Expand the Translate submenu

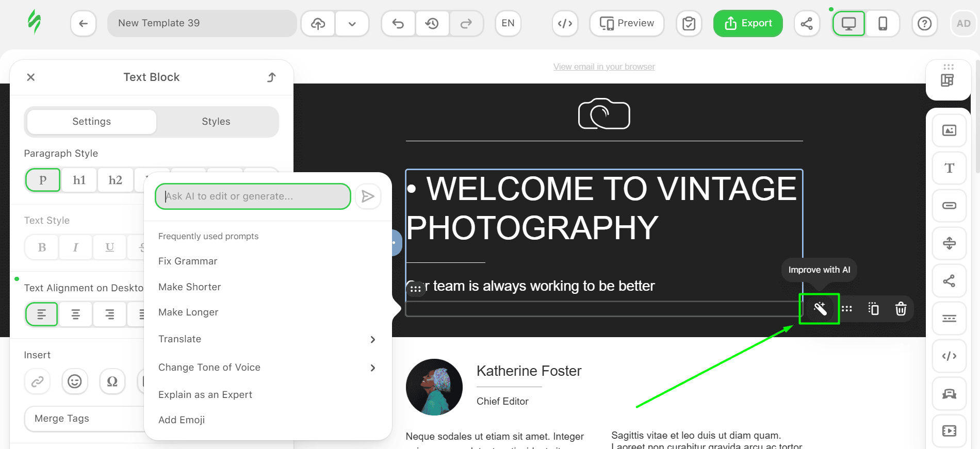click(372, 339)
